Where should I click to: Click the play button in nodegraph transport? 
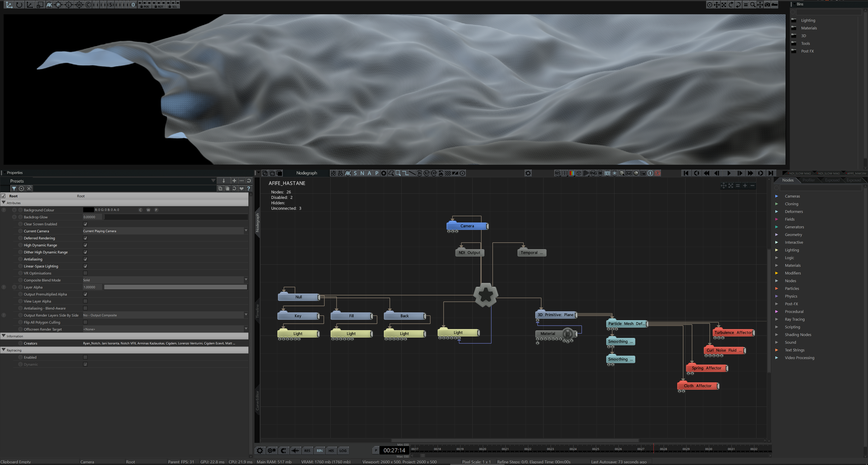[728, 173]
